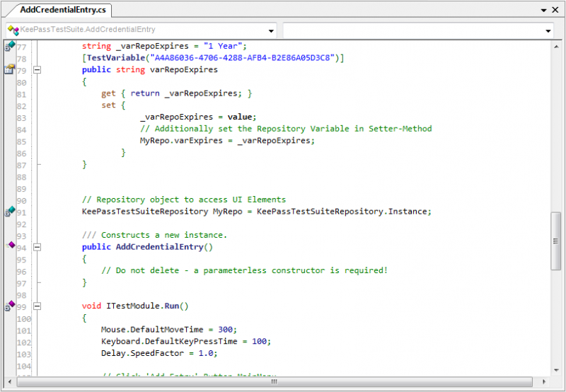Click the vertical scrollbar thumb
Image resolution: width=566 pixels, height=392 pixels.
click(x=557, y=241)
